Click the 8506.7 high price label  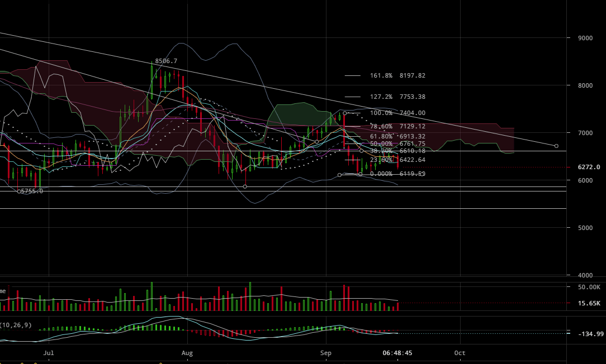[x=166, y=61]
